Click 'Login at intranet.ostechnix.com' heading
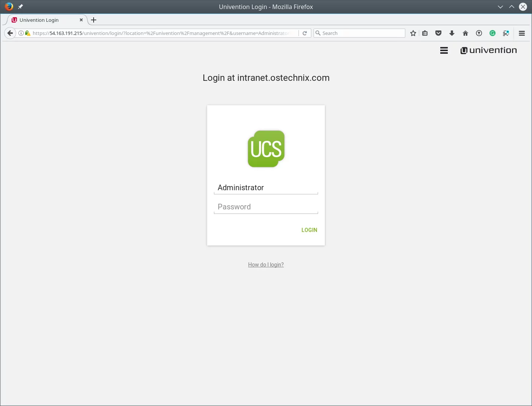 [266, 78]
